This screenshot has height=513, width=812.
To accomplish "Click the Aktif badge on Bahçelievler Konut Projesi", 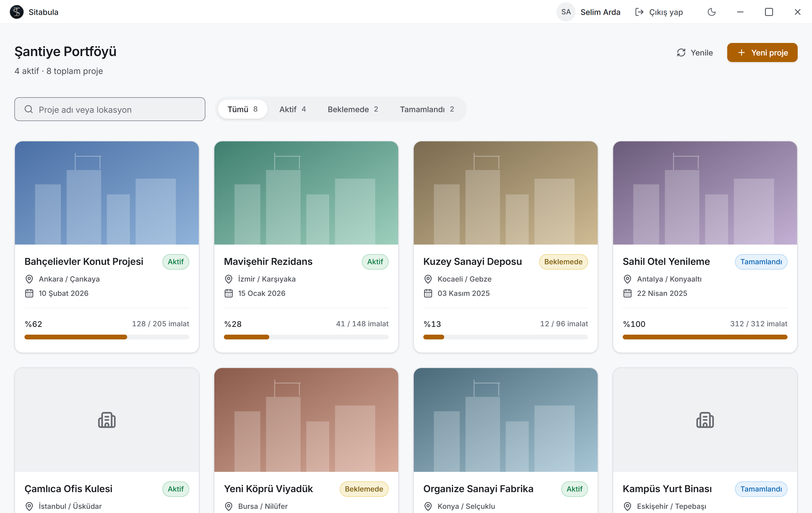I will [x=176, y=262].
